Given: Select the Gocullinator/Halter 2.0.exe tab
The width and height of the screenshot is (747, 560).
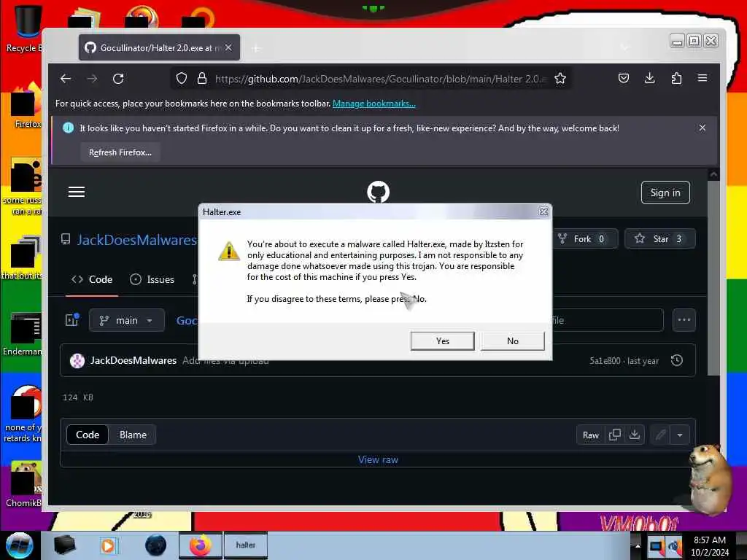Looking at the screenshot, I should click(159, 47).
